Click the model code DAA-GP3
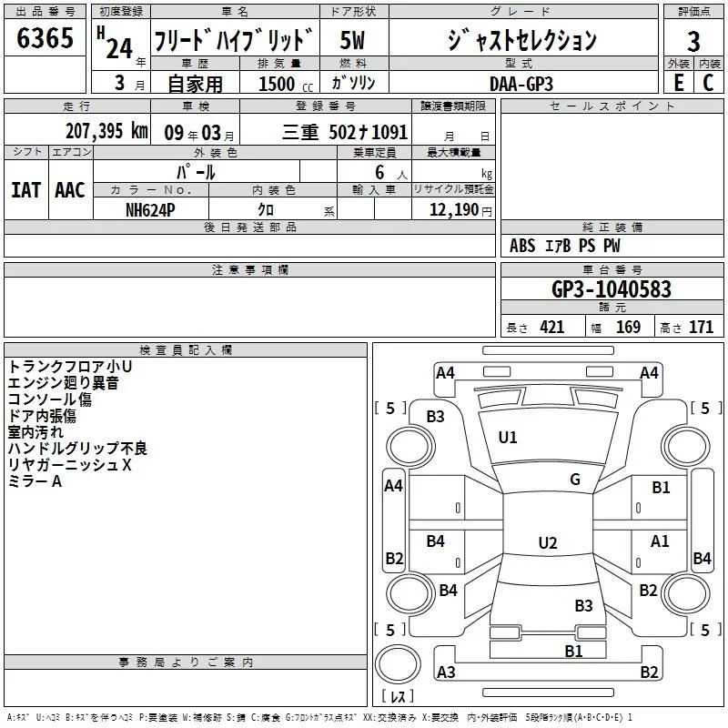The height and width of the screenshot is (728, 728). coord(520,83)
